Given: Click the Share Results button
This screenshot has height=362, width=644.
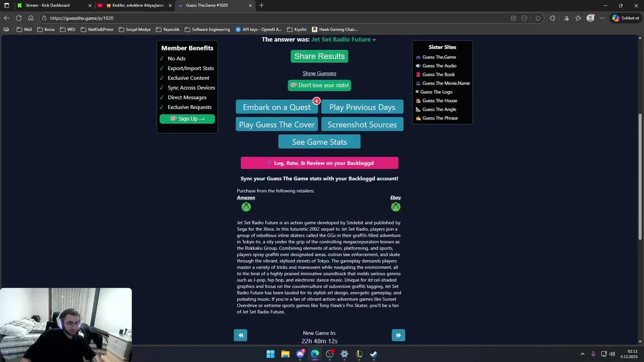Looking at the screenshot, I should point(319,56).
